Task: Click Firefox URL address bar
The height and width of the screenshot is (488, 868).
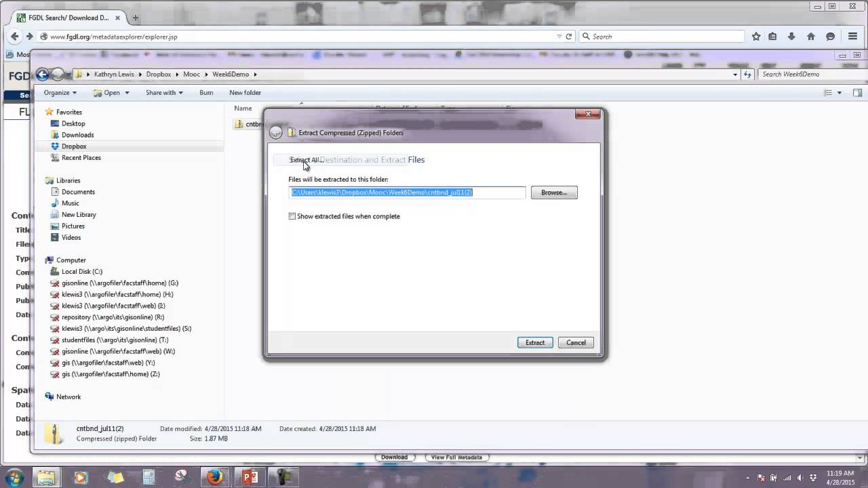Action: pos(298,37)
